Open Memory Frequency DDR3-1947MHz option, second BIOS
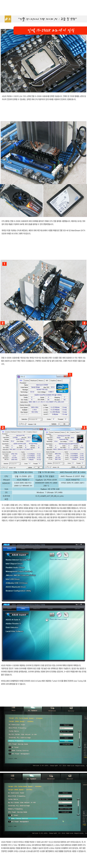87x868 pixels. [x=65, y=809]
